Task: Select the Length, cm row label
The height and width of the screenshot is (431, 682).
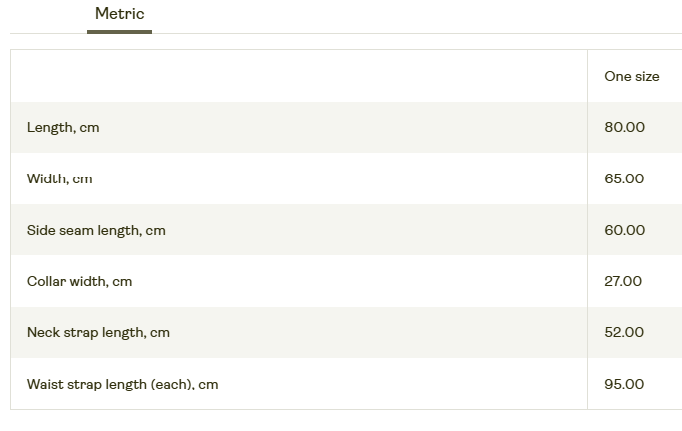Action: (63, 128)
